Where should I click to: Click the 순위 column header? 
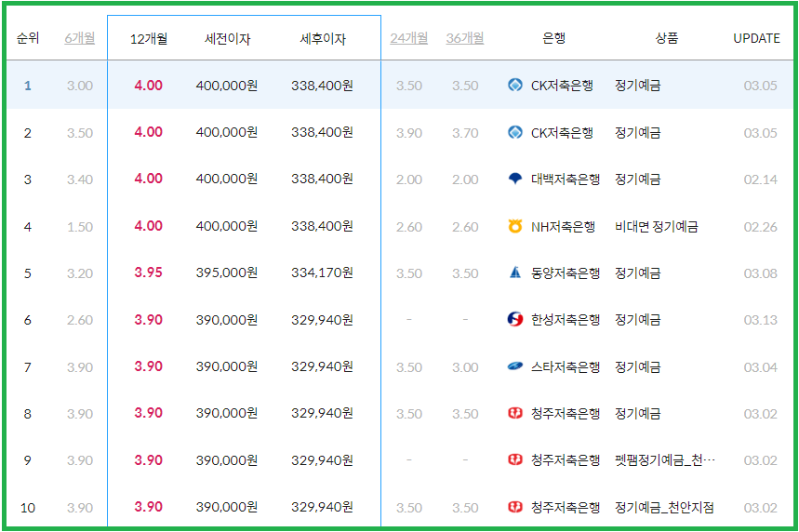pos(28,38)
